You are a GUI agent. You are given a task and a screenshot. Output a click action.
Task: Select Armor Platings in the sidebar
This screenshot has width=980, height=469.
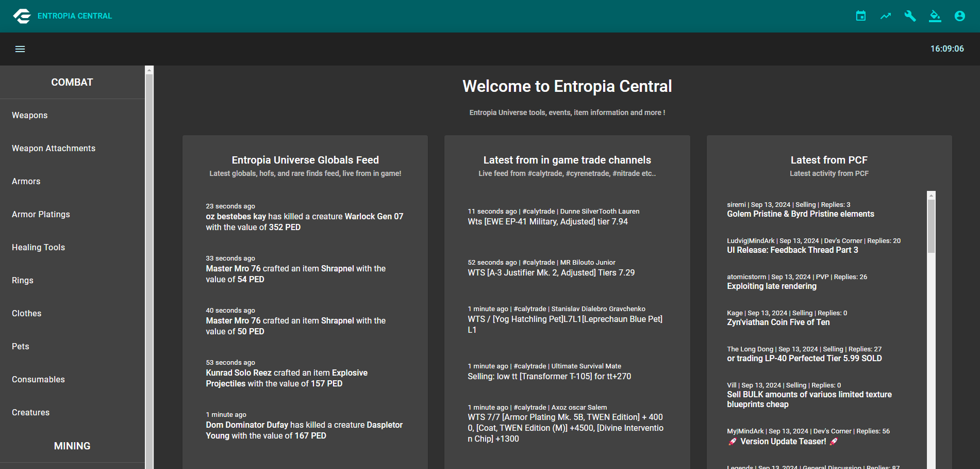pos(72,215)
